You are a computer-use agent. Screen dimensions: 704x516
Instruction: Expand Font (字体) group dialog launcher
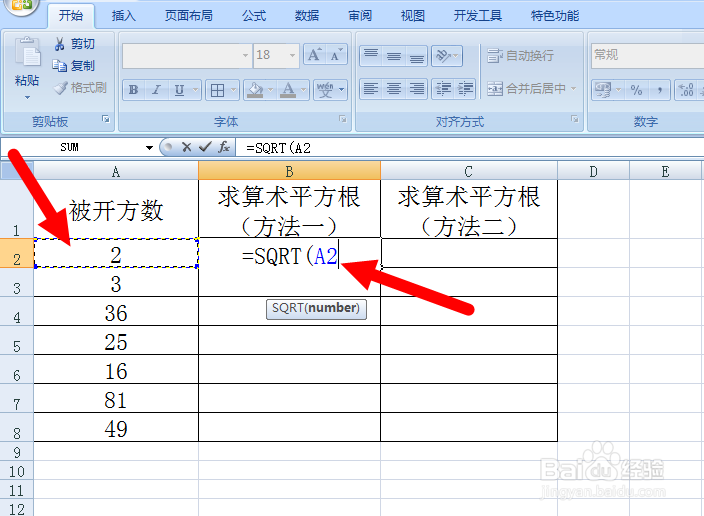click(343, 119)
